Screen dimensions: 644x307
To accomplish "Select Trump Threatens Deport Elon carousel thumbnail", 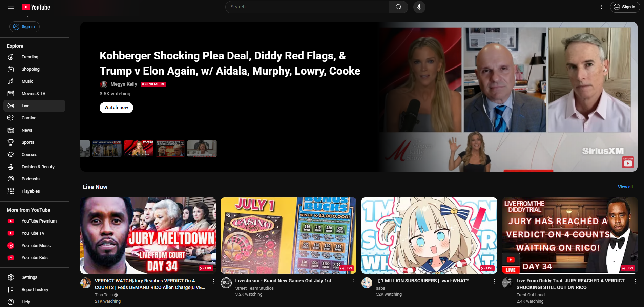I will pos(170,149).
